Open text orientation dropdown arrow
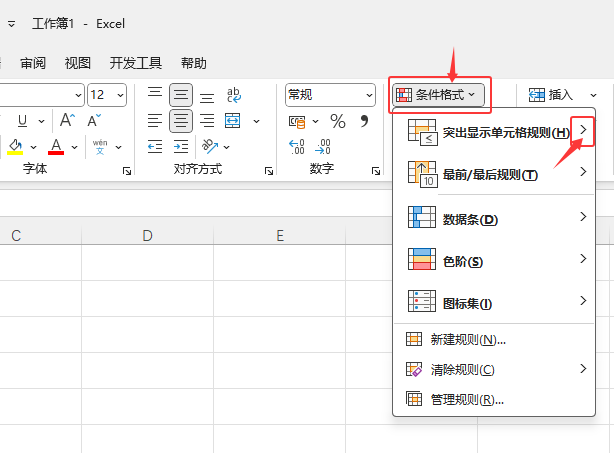Screen dimensions: 614x453 tap(227, 147)
